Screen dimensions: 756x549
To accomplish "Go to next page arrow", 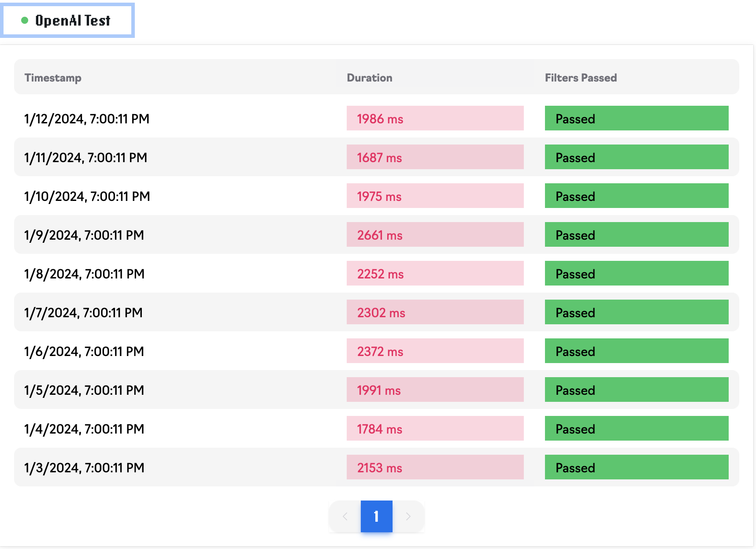I will point(408,516).
